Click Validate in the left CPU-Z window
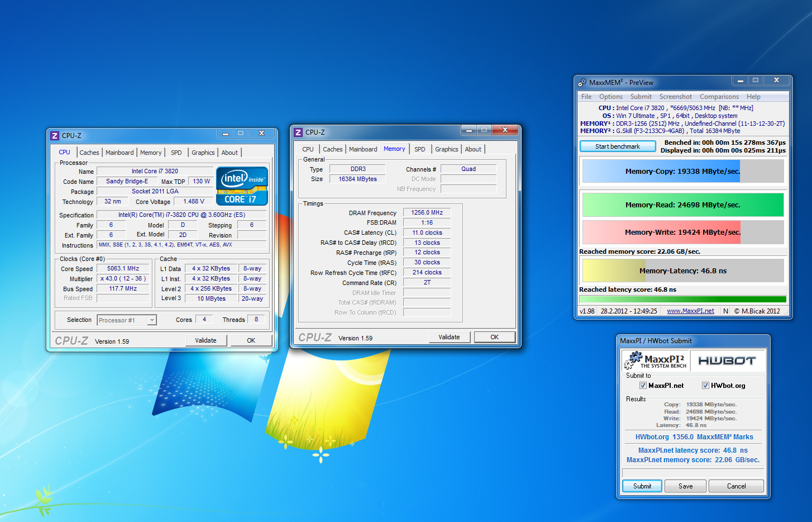 pos(206,340)
